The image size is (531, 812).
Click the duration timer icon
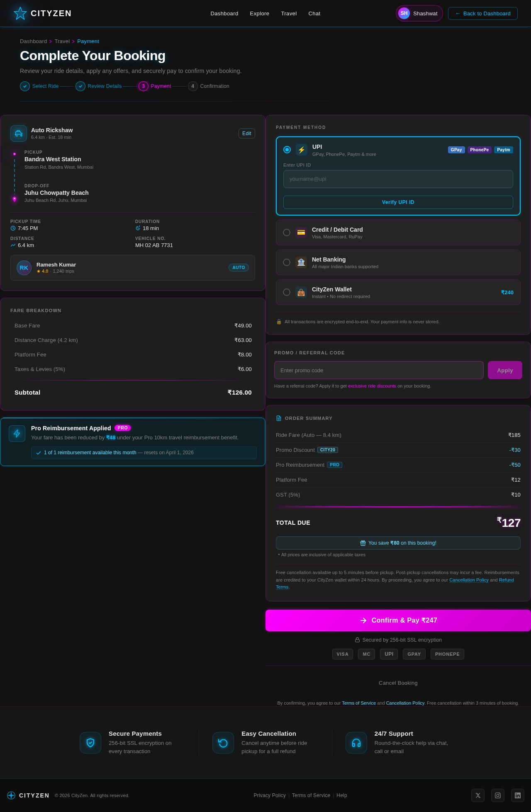point(138,228)
